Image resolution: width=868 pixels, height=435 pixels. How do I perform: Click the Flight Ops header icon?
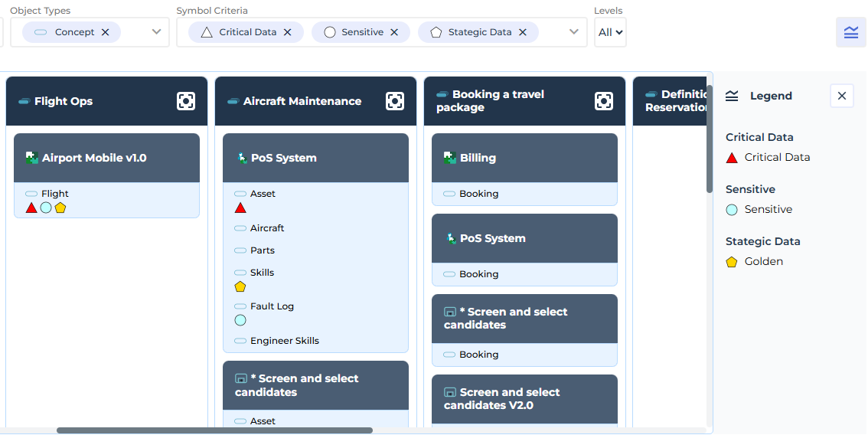(x=24, y=101)
